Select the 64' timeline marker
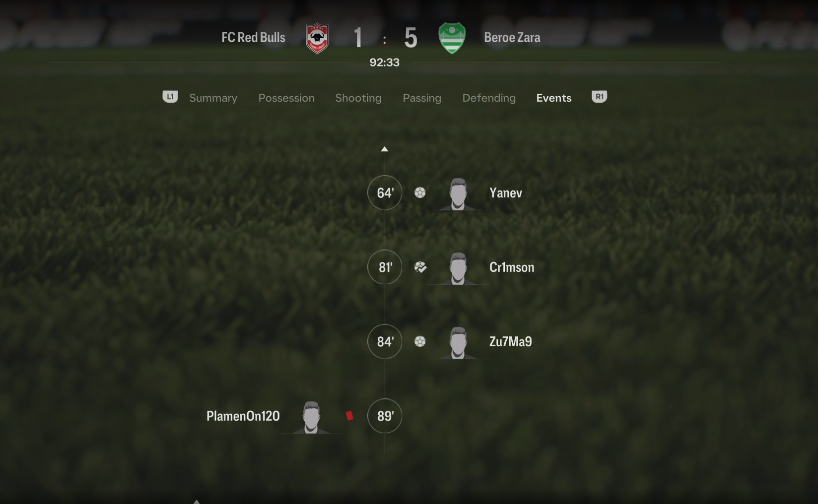The width and height of the screenshot is (818, 504). point(385,192)
